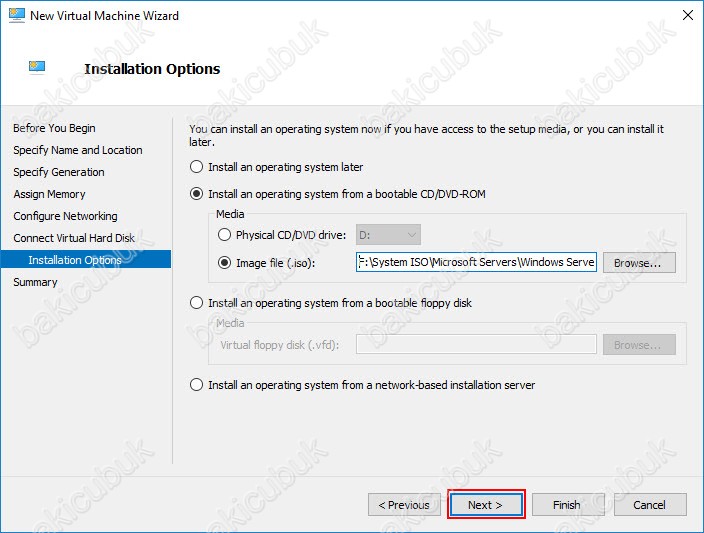Open the Configure Networking step
Viewport: 704px width, 533px height.
coord(65,216)
